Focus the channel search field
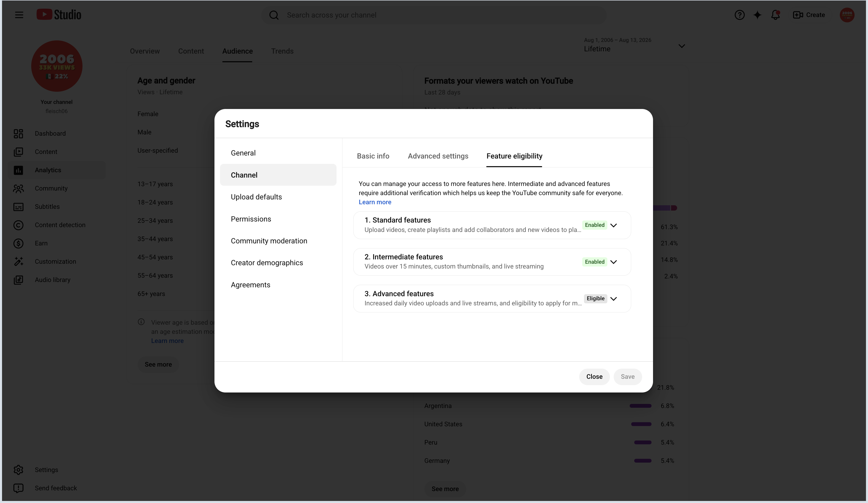 pos(434,15)
